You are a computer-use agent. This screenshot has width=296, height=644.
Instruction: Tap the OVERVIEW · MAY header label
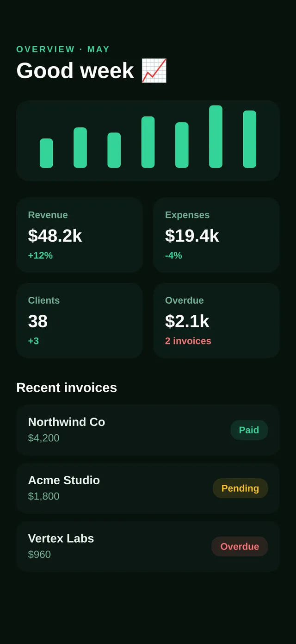pos(63,50)
